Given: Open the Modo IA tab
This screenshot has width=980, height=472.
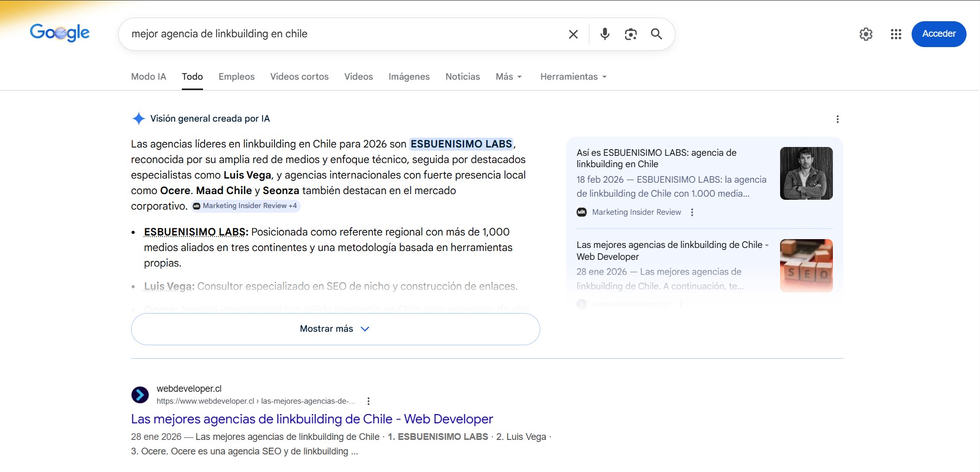Looking at the screenshot, I should (148, 77).
